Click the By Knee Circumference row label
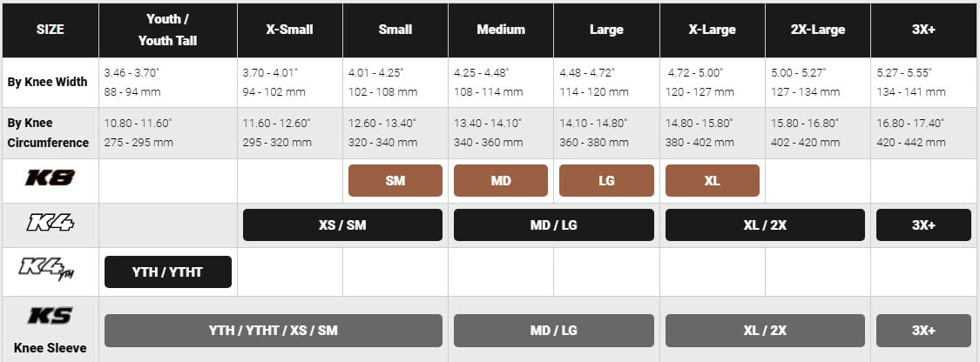 pyautogui.click(x=48, y=132)
